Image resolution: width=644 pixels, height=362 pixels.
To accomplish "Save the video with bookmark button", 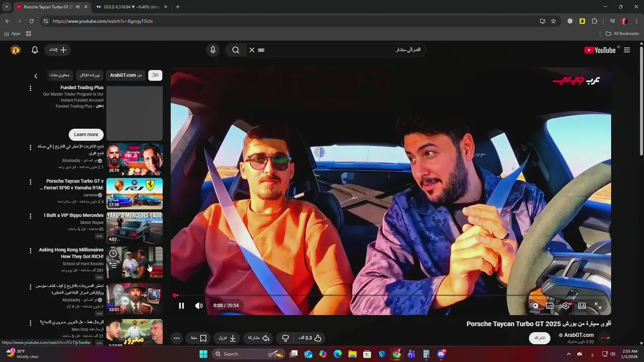I will point(199,338).
